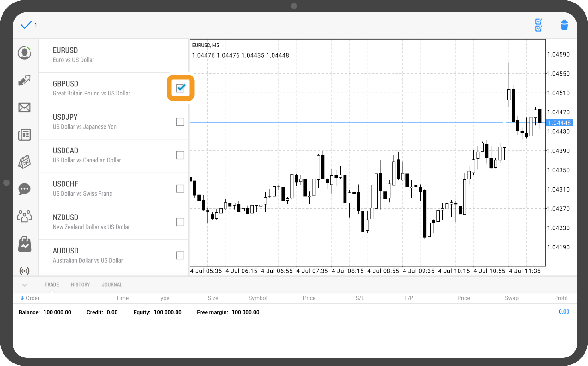
Task: Select the AUDUSD checkbox
Action: point(180,255)
